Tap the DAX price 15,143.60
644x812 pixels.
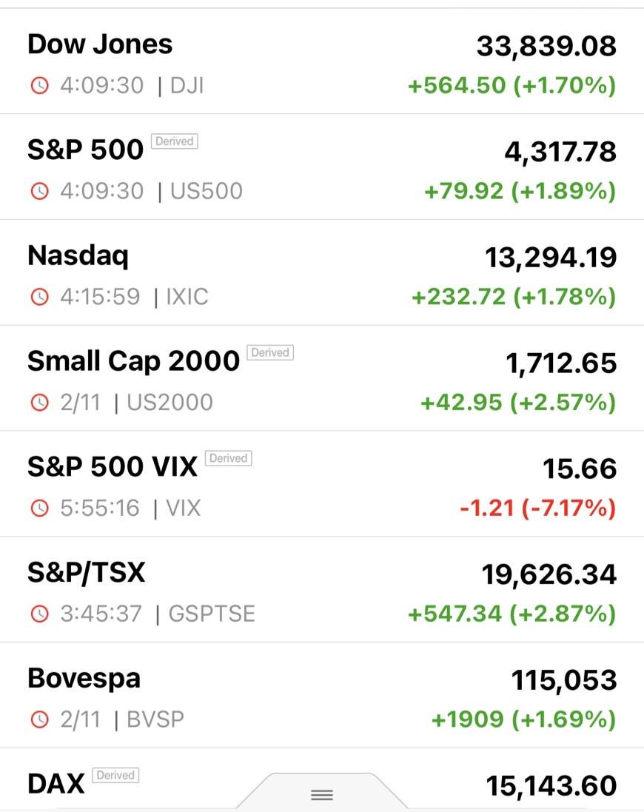(x=551, y=785)
